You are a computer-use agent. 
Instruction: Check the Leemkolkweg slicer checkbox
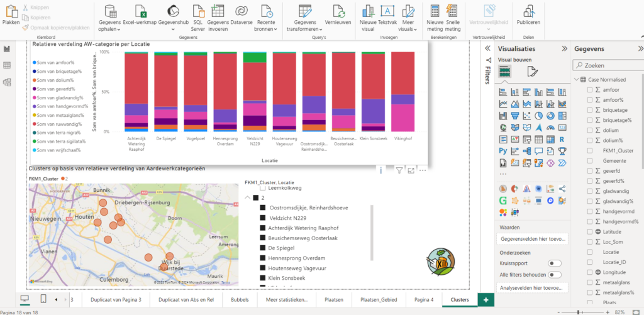coord(263,187)
